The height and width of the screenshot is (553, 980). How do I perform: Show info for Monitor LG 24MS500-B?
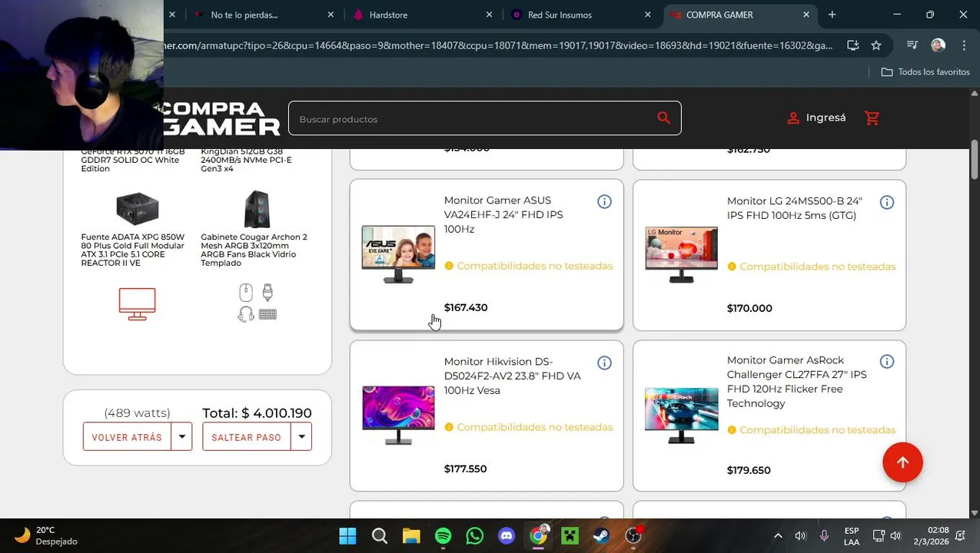887,203
